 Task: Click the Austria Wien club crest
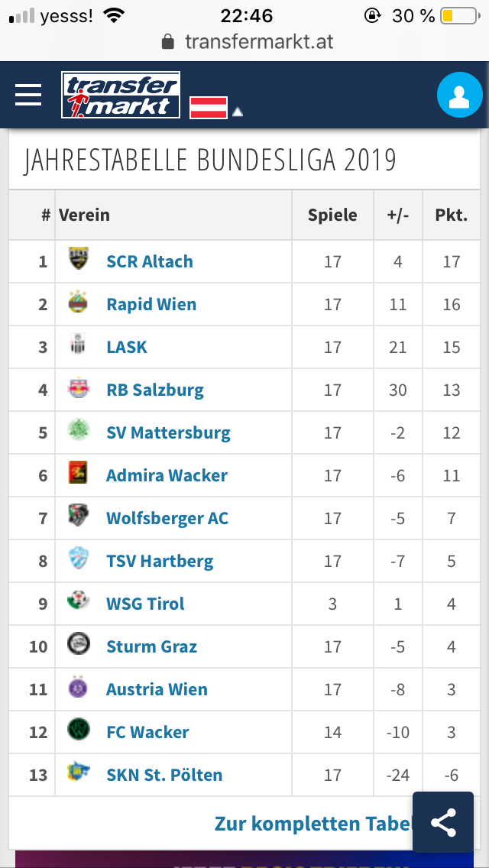point(78,687)
